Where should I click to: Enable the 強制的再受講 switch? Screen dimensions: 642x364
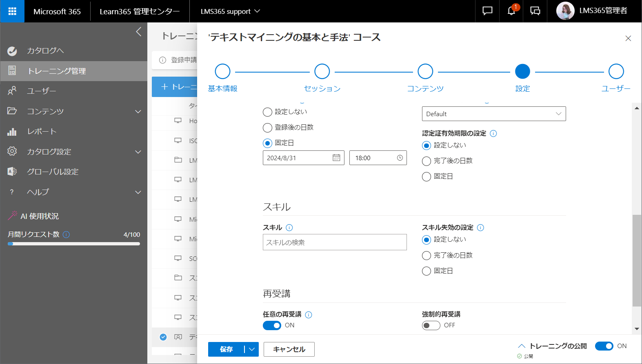pos(431,325)
